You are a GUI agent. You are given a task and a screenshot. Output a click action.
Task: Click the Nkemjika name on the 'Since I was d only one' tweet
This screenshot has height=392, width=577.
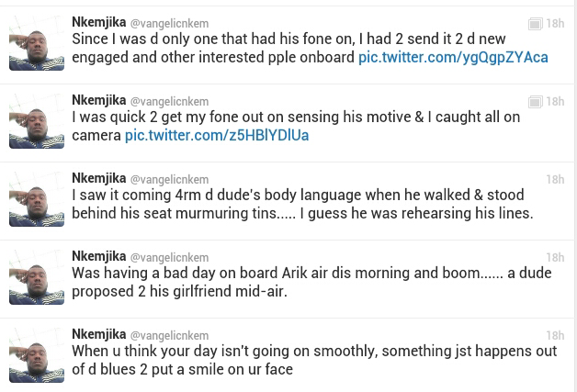tap(98, 22)
